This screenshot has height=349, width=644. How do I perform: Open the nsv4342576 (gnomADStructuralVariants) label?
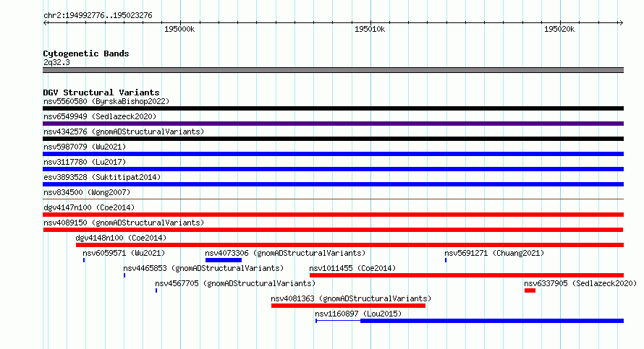(124, 132)
